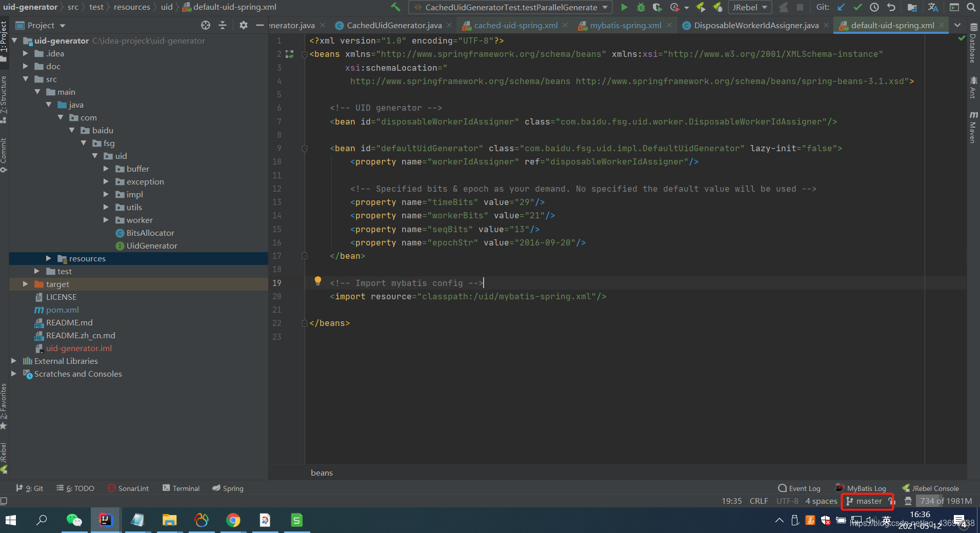
Task: Click the memory indicator 734 of 1981M
Action: (945, 501)
